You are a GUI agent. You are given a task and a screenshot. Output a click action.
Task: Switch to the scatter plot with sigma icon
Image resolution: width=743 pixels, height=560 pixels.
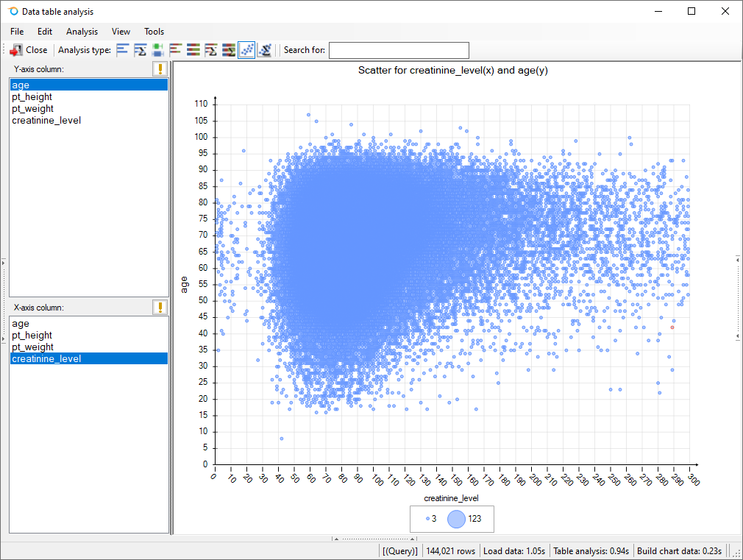point(265,50)
